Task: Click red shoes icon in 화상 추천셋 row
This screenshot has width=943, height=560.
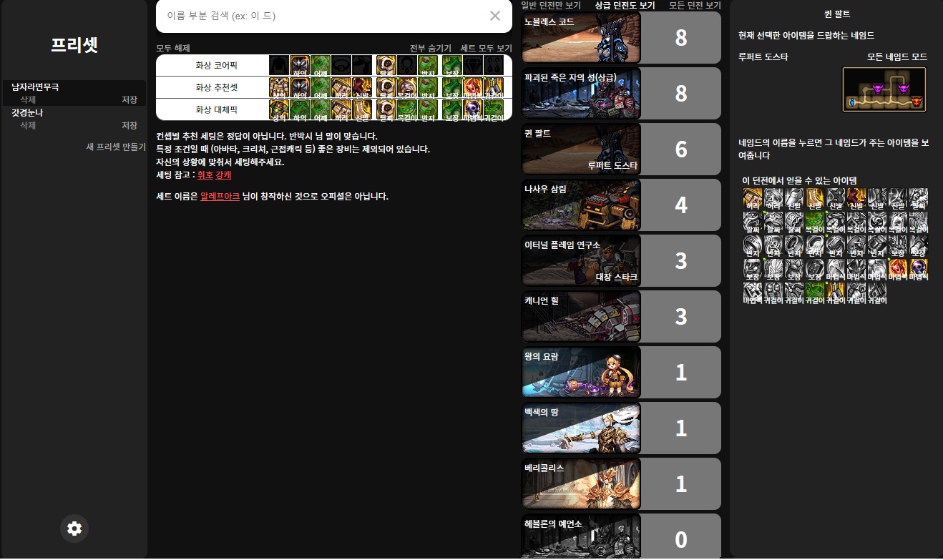Action: tap(362, 87)
